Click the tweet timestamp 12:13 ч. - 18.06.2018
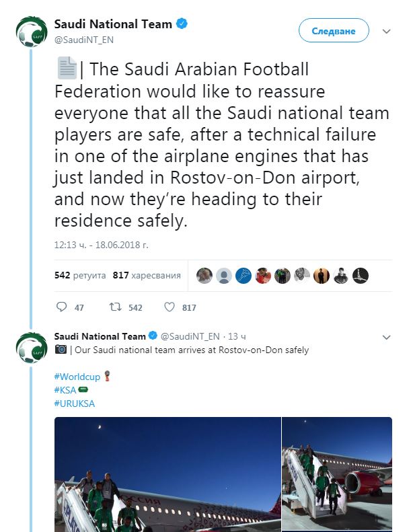 click(x=102, y=245)
